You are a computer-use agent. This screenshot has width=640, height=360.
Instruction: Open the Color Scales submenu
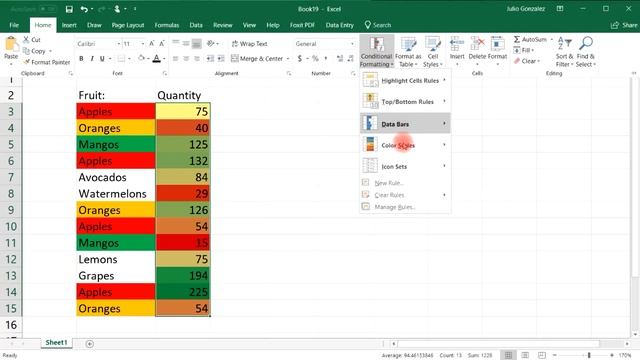coord(405,145)
